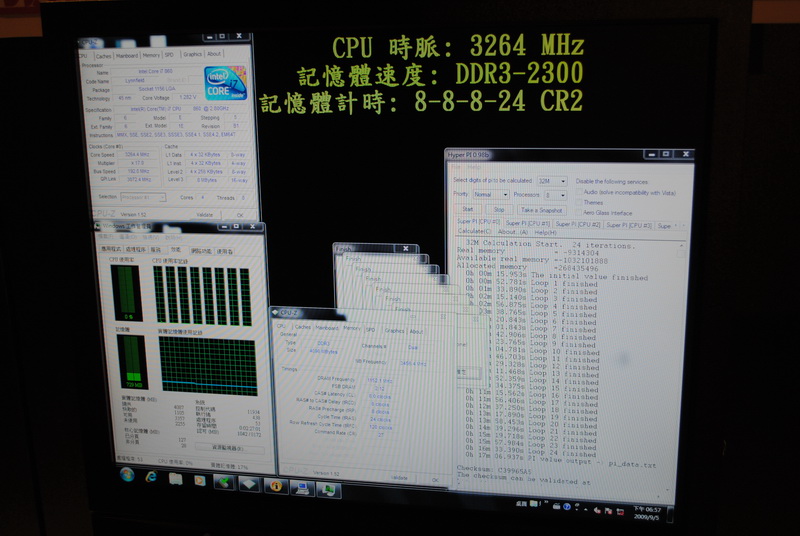Switch to About tab in top-left CPU-Z

(x=214, y=54)
